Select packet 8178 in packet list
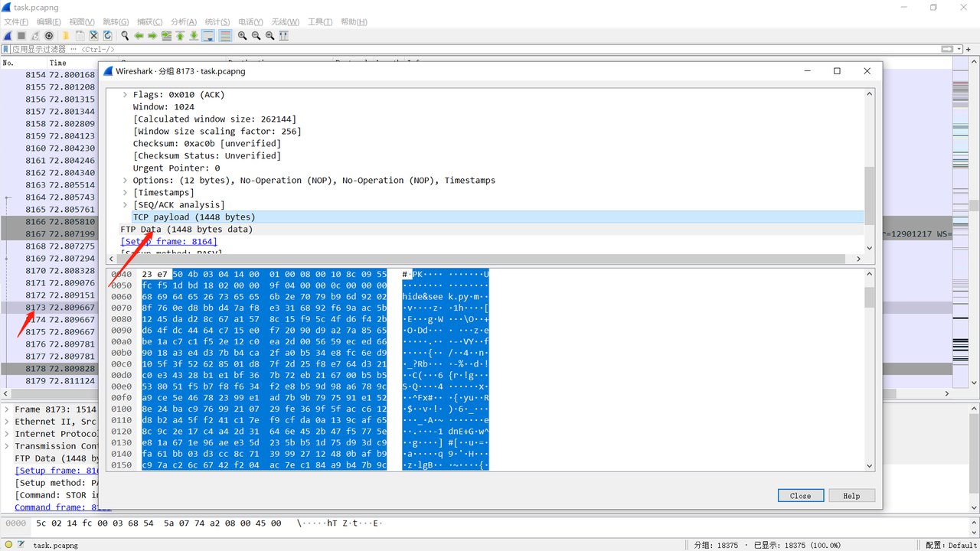980x551 pixels. pyautogui.click(x=49, y=369)
